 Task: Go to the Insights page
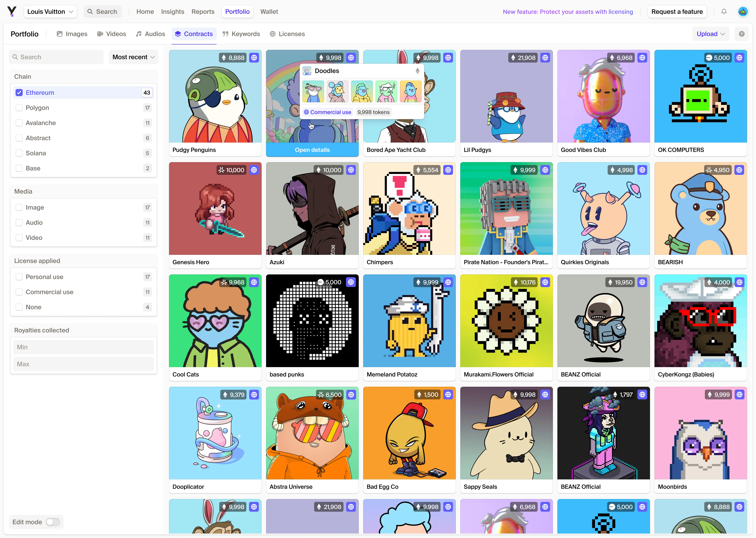pyautogui.click(x=172, y=12)
